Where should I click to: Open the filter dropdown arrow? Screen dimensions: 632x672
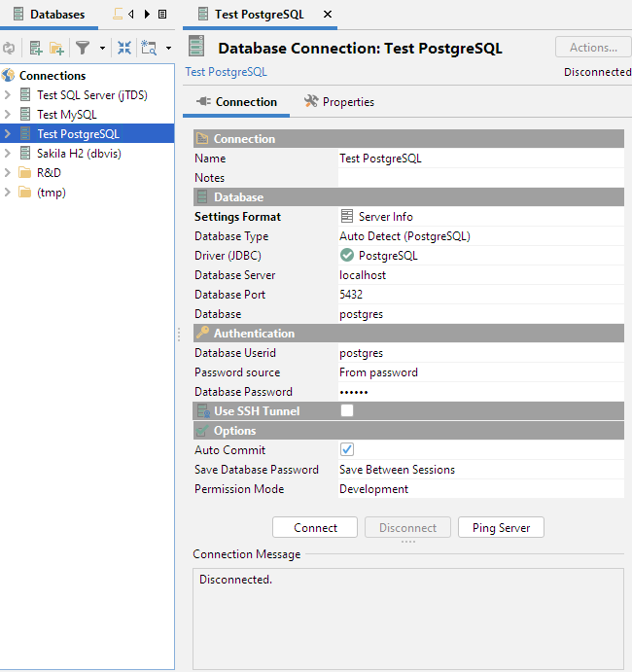[102, 48]
